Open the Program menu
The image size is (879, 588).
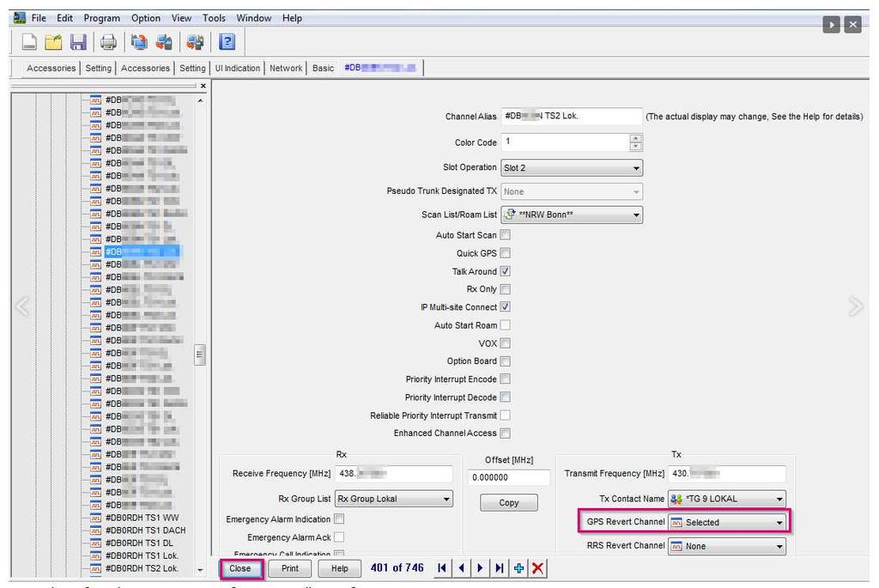(101, 18)
